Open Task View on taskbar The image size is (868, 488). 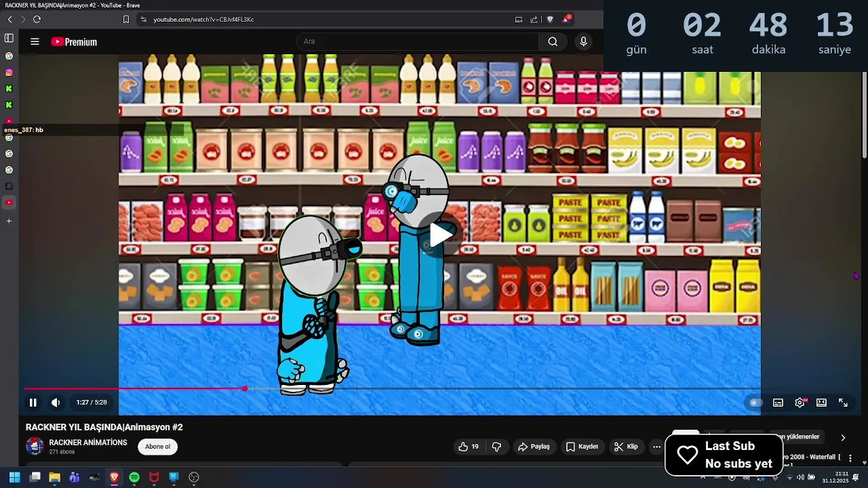(35, 477)
